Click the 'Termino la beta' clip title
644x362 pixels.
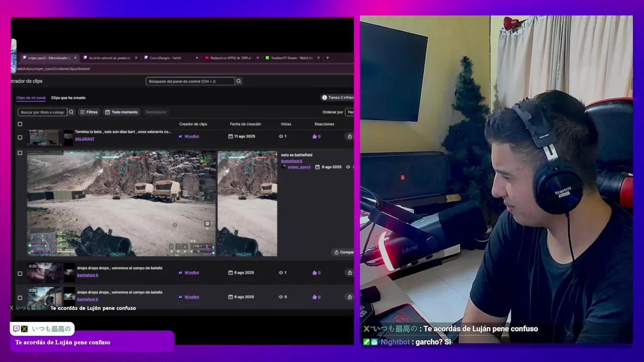(x=123, y=132)
